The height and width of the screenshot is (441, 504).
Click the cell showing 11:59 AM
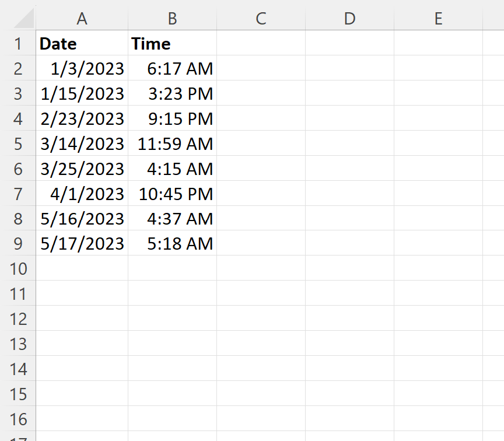tap(172, 143)
